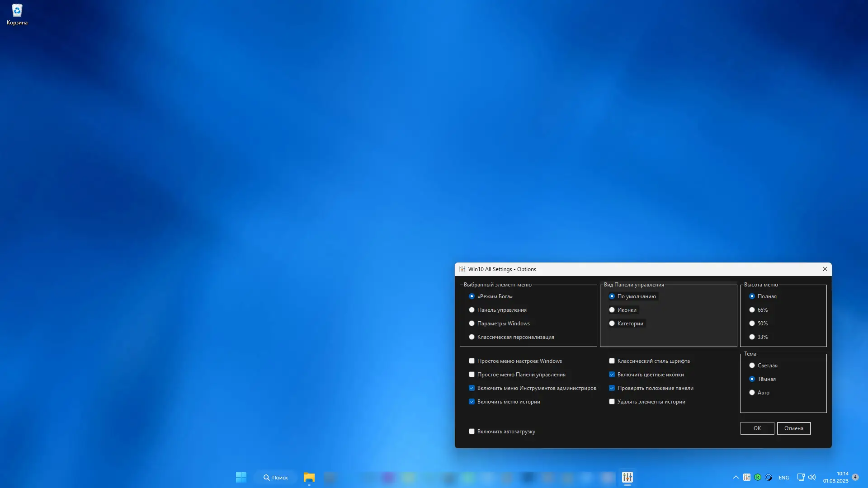Open the green Kaspersky tray icon

[x=758, y=477]
